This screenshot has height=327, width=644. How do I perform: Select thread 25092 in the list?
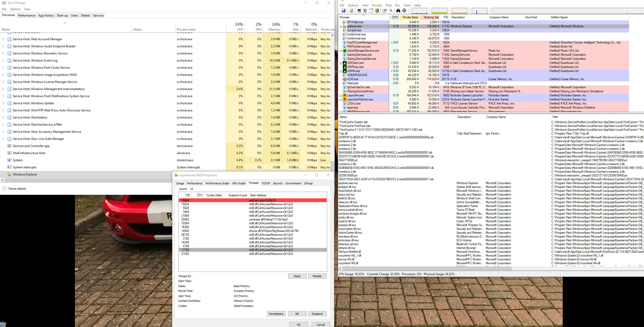coord(185,219)
